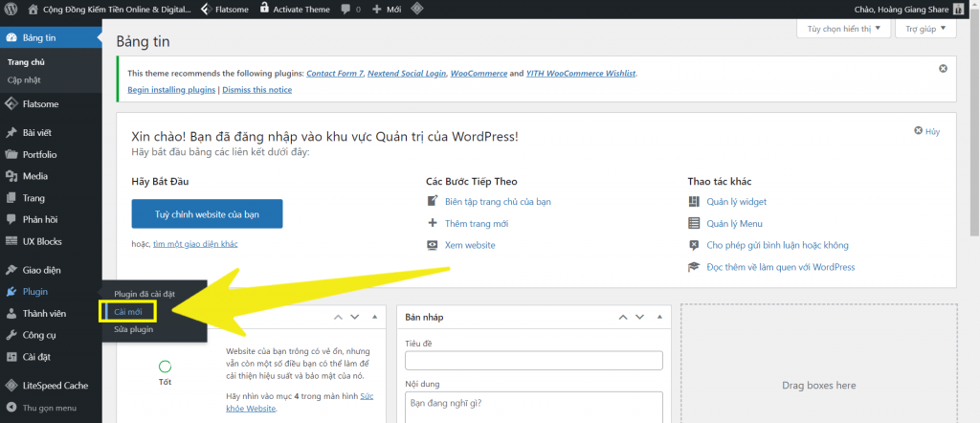
Task: Click the Công cụ wrench icon
Action: tap(11, 335)
